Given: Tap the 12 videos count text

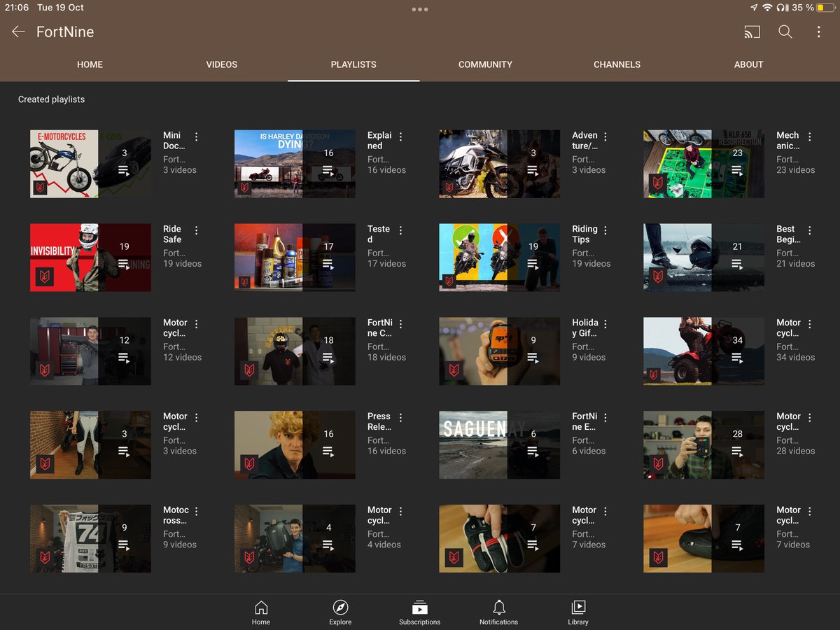Looking at the screenshot, I should [183, 358].
